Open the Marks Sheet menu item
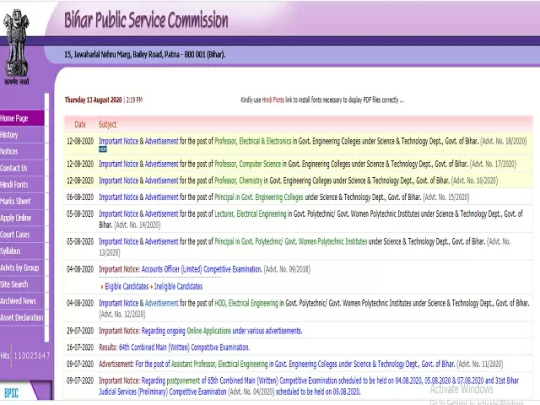 click(22, 201)
